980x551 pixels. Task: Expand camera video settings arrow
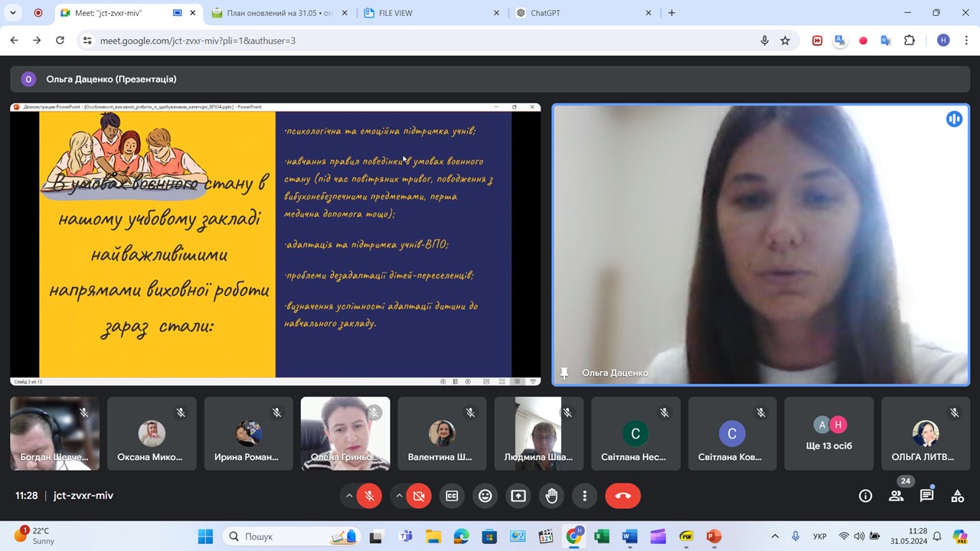399,496
